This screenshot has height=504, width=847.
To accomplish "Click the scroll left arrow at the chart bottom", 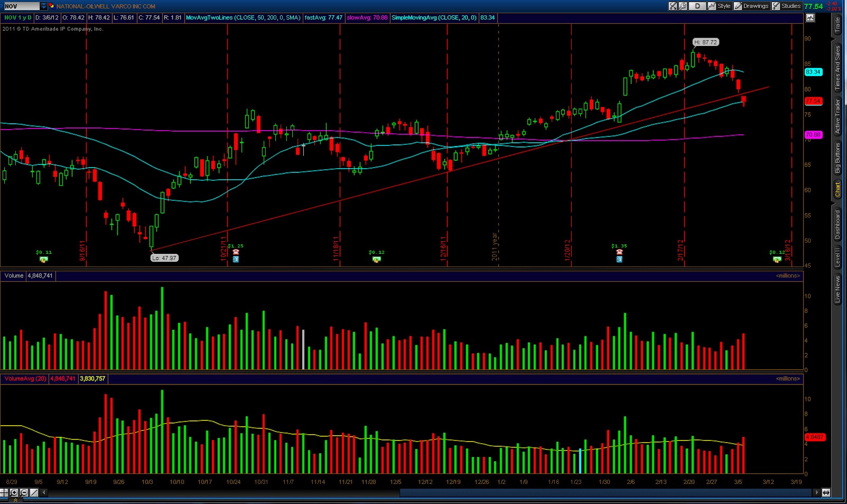I will [x=44, y=492].
